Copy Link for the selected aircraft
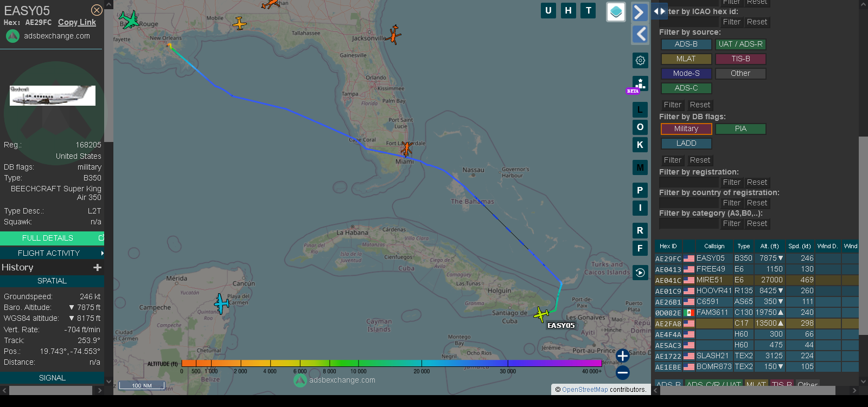 point(77,22)
